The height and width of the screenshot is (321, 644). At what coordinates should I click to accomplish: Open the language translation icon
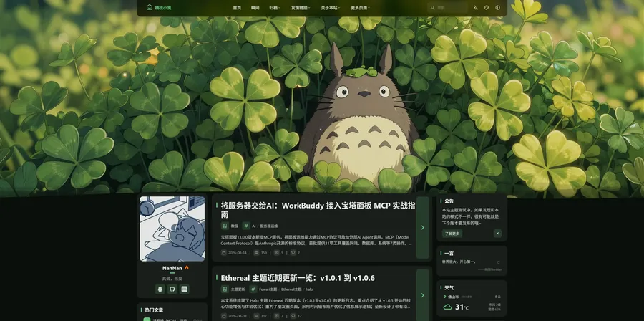pos(475,7)
